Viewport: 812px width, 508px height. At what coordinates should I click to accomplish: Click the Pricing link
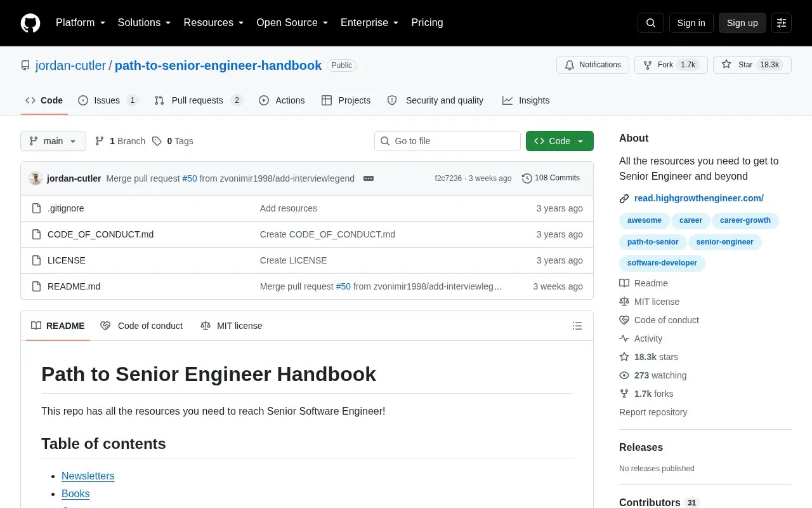click(427, 23)
